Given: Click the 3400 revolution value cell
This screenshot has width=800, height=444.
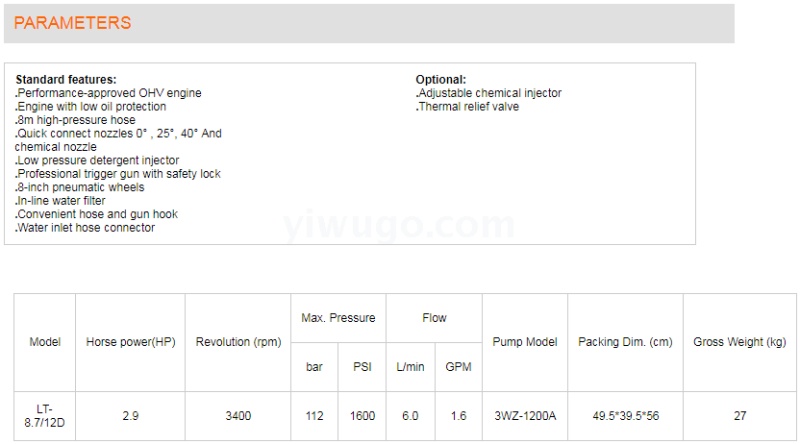Looking at the screenshot, I should pyautogui.click(x=238, y=415).
